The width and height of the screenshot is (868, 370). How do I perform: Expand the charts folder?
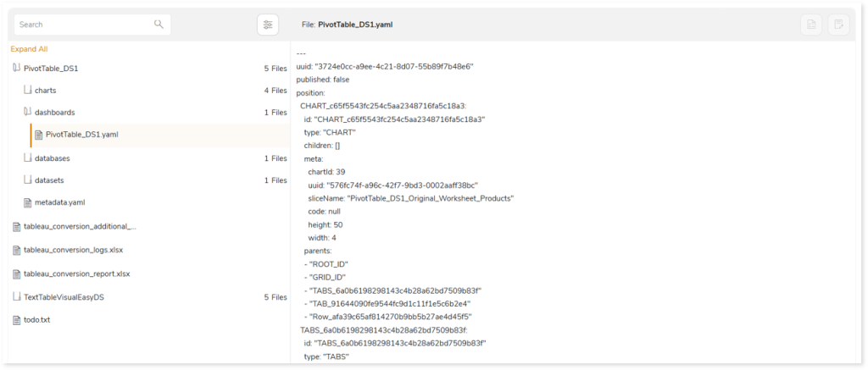[x=28, y=90]
